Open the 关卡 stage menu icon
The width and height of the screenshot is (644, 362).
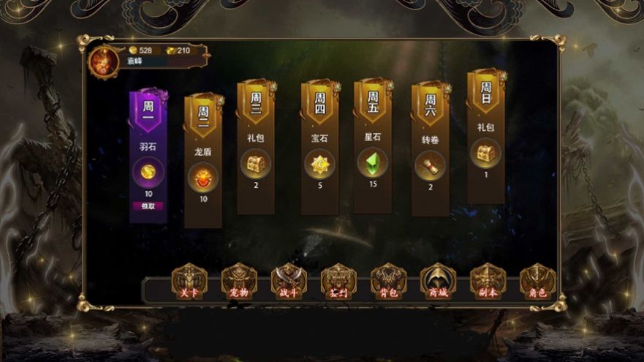coord(189,281)
